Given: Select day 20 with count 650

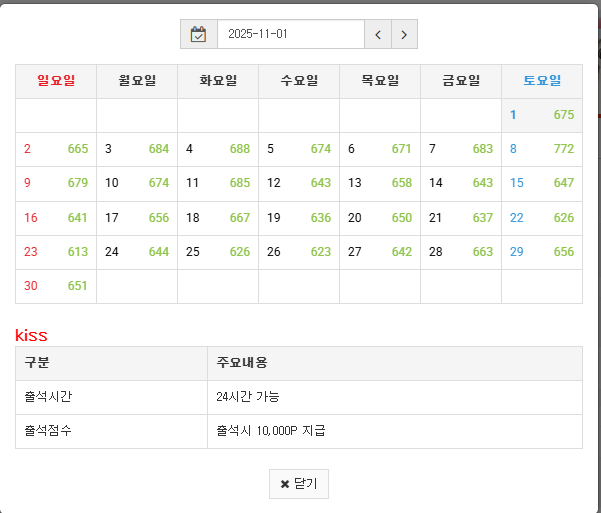Looking at the screenshot, I should coord(380,218).
